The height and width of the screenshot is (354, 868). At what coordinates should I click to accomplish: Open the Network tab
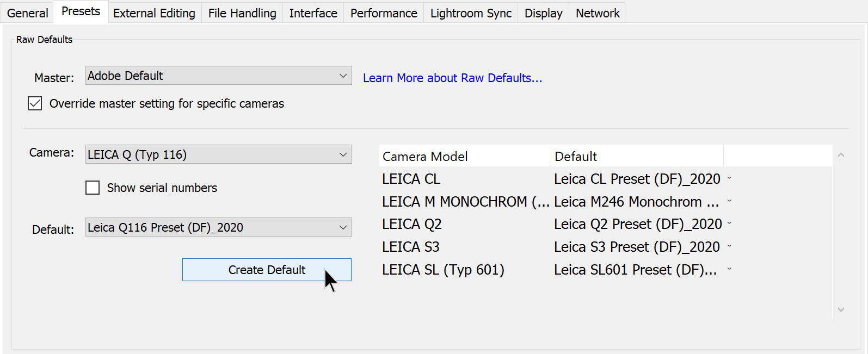click(x=598, y=13)
